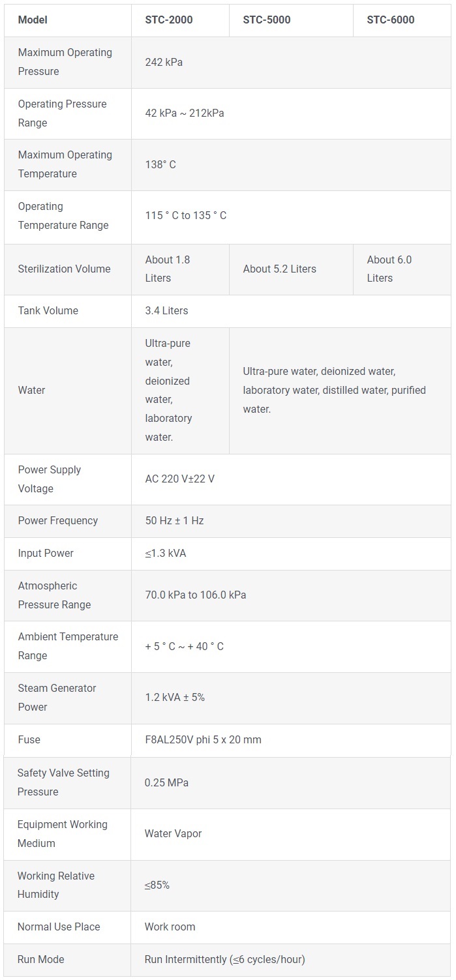Click the 138° C temperature value
This screenshot has height=980, width=456.
(x=160, y=164)
